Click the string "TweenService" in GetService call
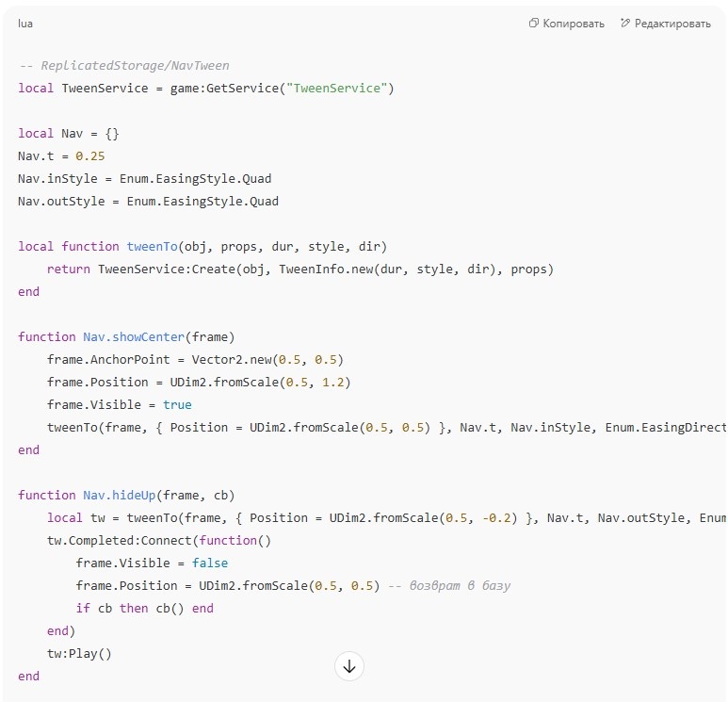 pyautogui.click(x=336, y=89)
